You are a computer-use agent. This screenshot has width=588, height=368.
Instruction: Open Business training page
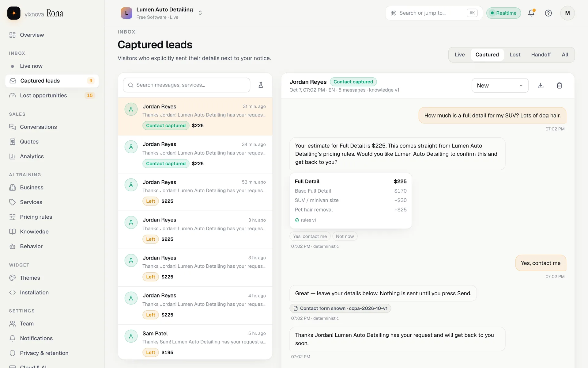(52, 187)
